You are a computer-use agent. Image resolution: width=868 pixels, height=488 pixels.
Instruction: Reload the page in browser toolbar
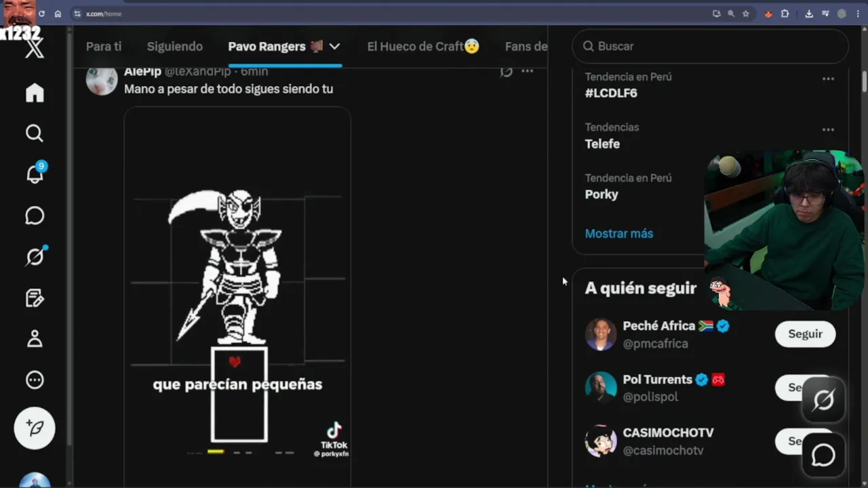tap(42, 14)
